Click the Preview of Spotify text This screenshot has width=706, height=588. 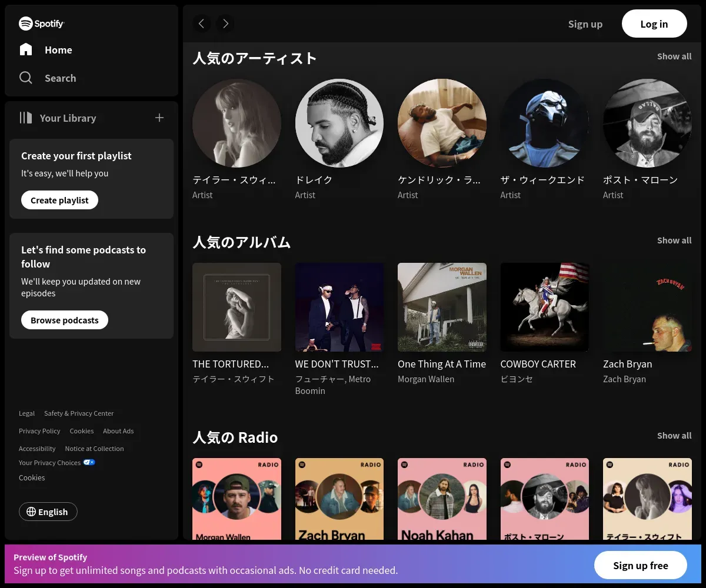51,557
